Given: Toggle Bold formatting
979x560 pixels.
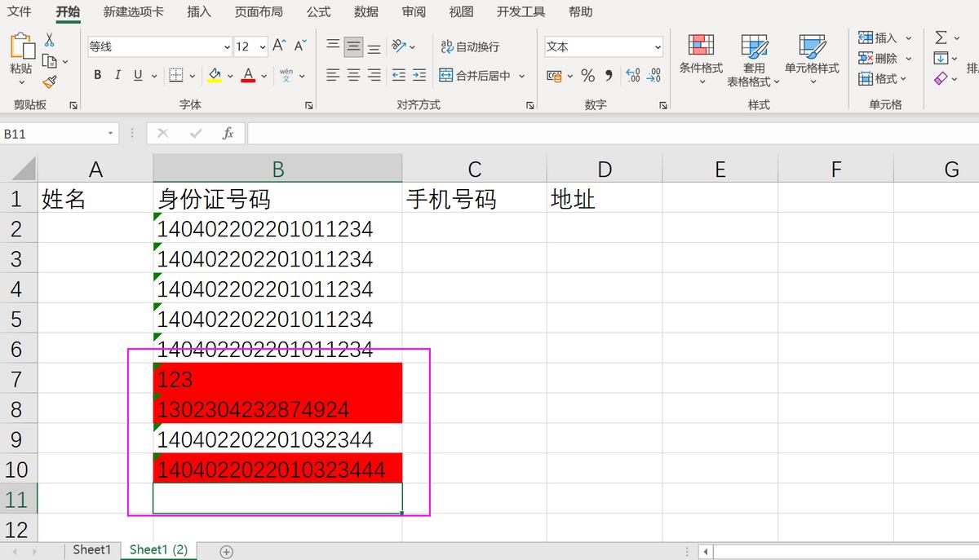Looking at the screenshot, I should tap(97, 74).
